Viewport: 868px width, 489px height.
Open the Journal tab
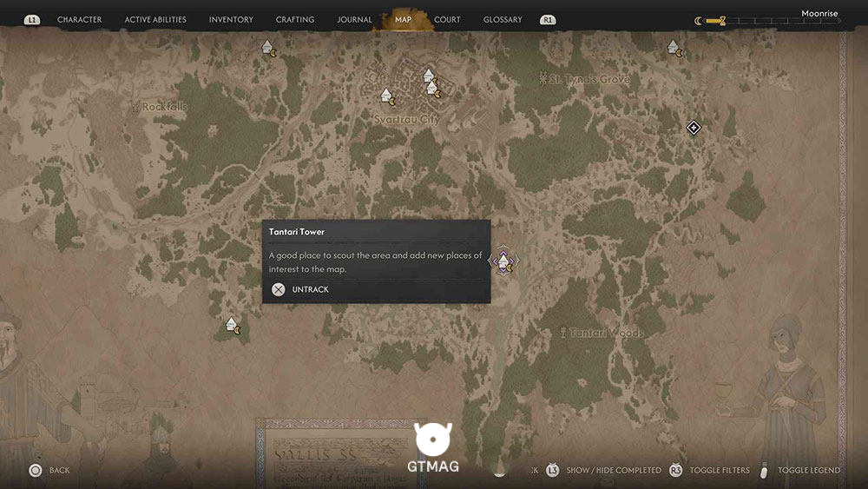click(x=354, y=19)
